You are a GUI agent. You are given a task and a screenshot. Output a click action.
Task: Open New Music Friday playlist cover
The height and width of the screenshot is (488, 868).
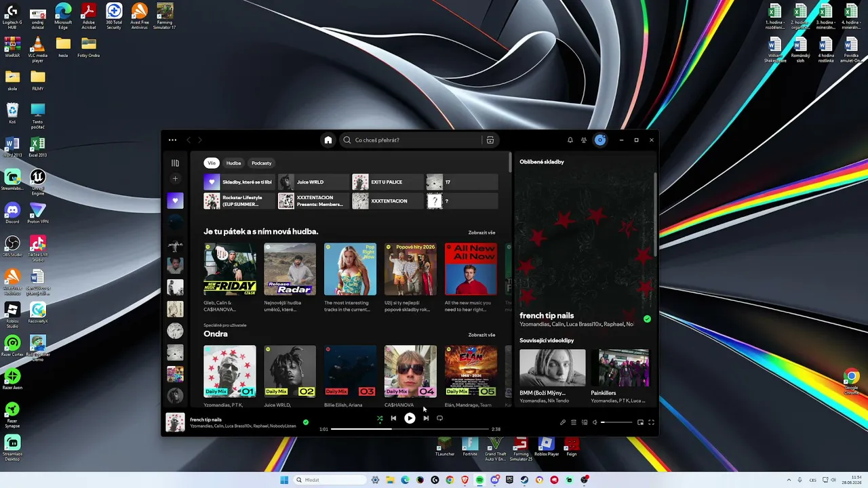pos(230,269)
